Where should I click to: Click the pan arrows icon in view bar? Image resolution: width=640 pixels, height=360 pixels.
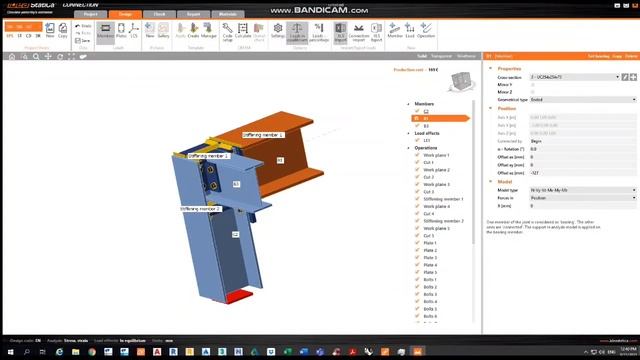click(x=48, y=57)
